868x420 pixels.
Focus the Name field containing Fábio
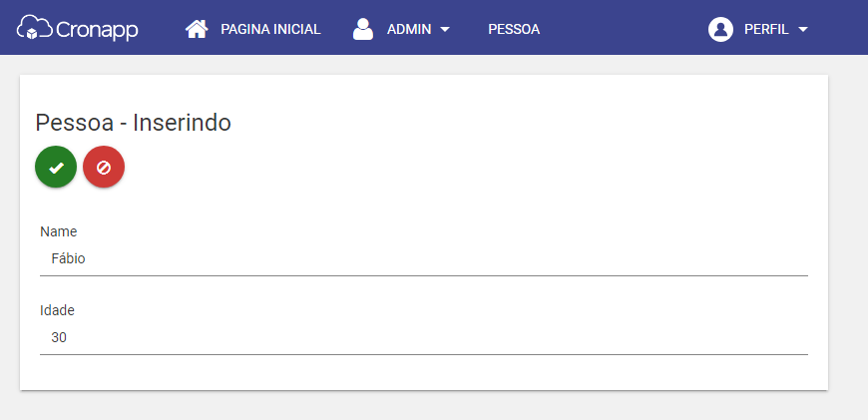424,259
